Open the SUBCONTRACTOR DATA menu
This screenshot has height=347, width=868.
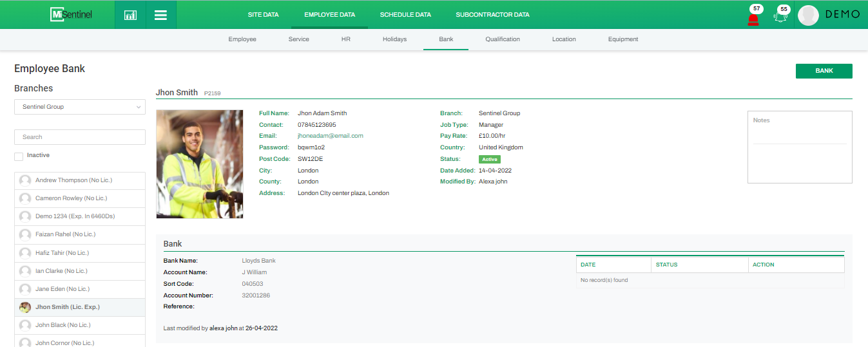pyautogui.click(x=492, y=14)
